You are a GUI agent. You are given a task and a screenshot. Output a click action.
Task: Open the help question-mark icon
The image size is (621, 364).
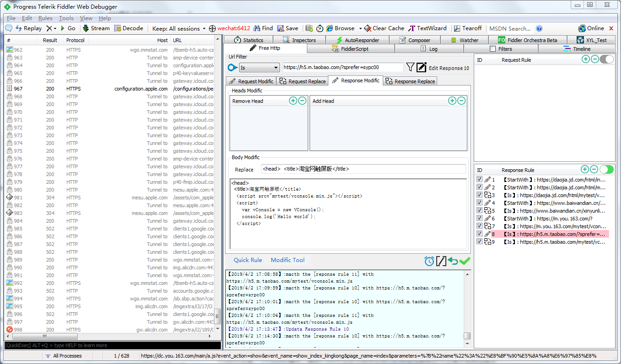[x=539, y=28]
